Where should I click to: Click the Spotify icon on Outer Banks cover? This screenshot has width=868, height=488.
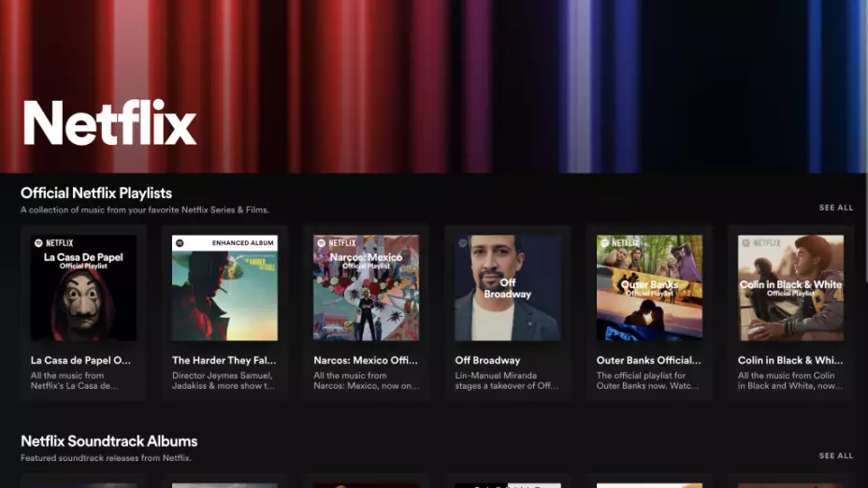click(x=605, y=243)
